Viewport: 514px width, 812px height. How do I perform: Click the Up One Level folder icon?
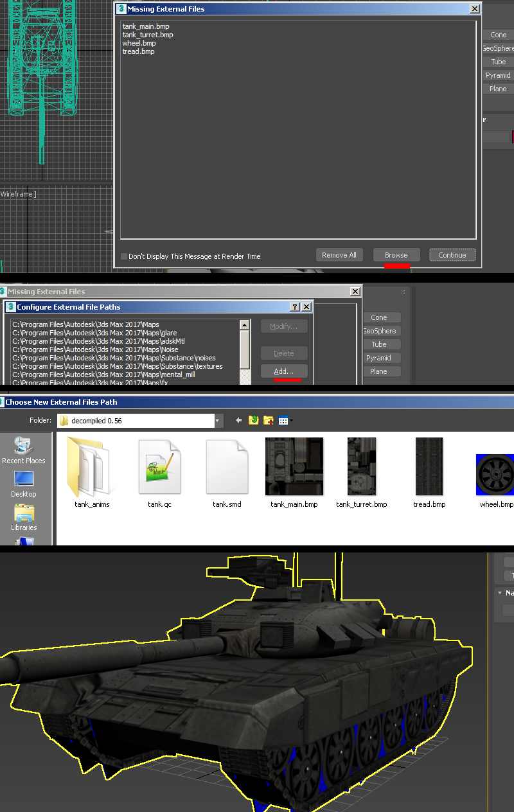[254, 421]
